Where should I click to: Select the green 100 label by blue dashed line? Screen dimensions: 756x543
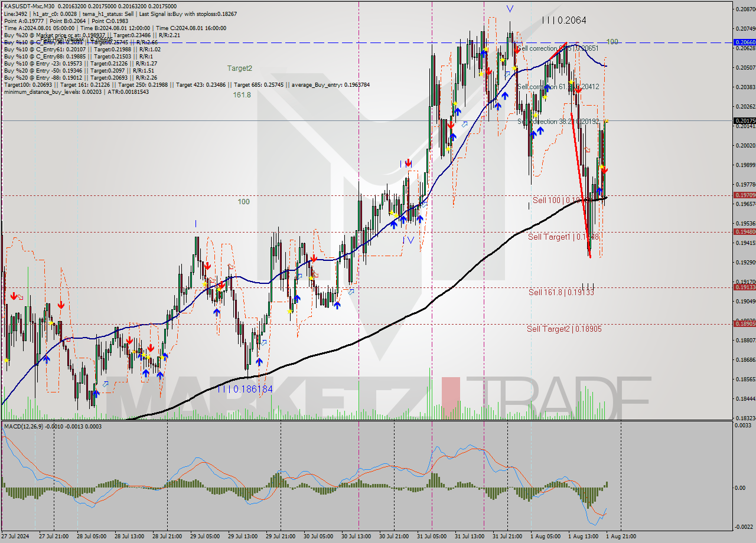(x=612, y=42)
